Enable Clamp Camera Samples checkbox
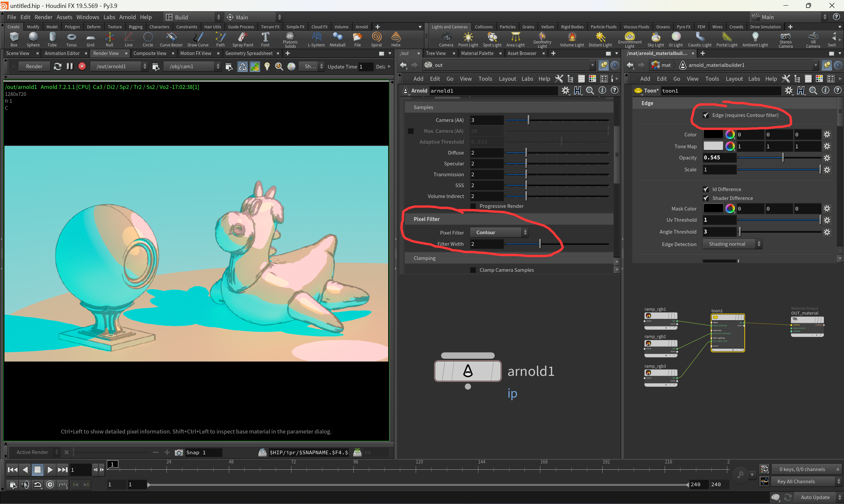 tap(473, 270)
